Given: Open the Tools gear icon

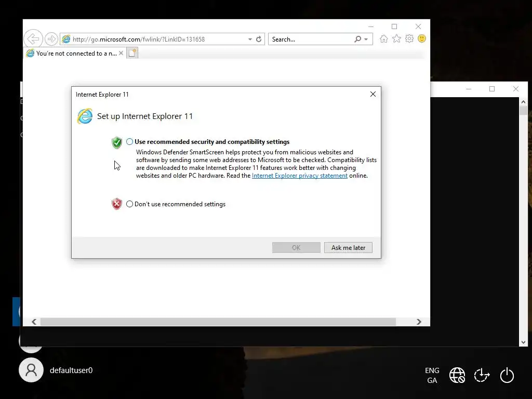Looking at the screenshot, I should (x=409, y=38).
